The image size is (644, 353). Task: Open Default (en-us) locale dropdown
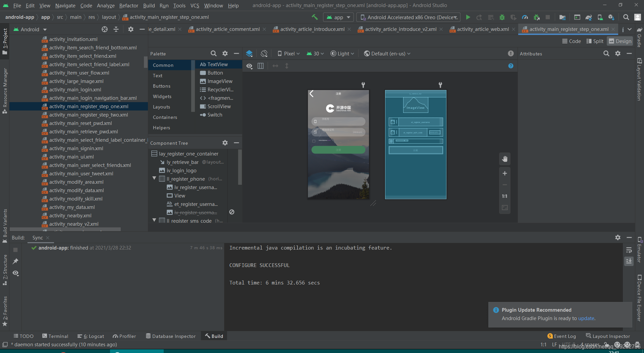point(387,53)
